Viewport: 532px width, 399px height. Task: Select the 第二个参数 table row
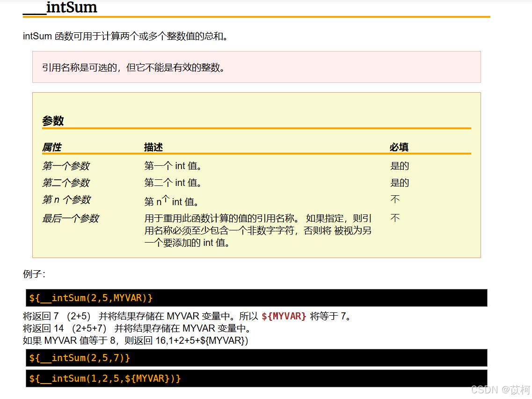pos(66,182)
